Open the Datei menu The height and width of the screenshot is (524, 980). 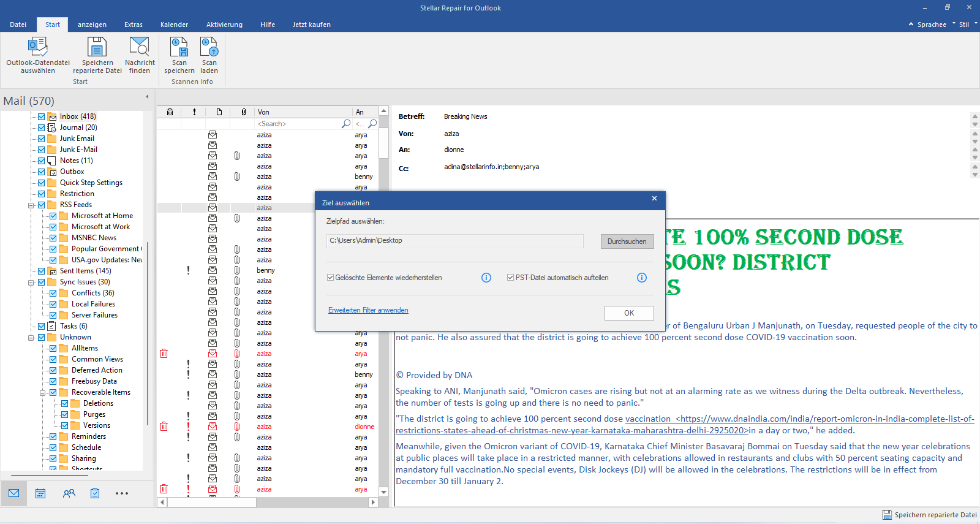[18, 25]
